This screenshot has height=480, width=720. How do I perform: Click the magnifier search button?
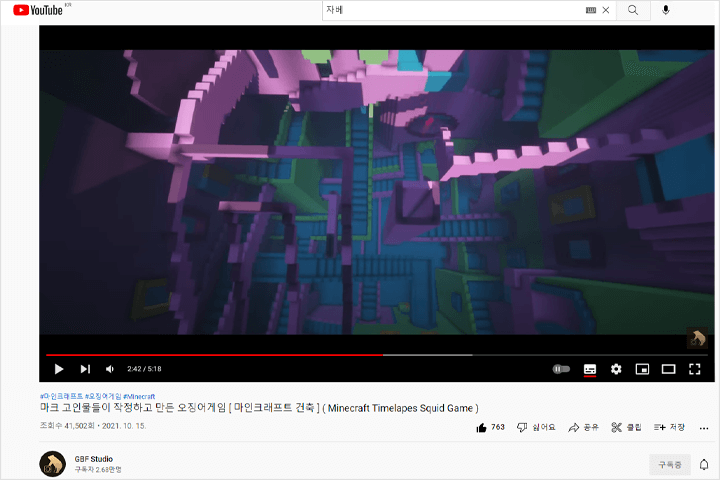click(633, 10)
